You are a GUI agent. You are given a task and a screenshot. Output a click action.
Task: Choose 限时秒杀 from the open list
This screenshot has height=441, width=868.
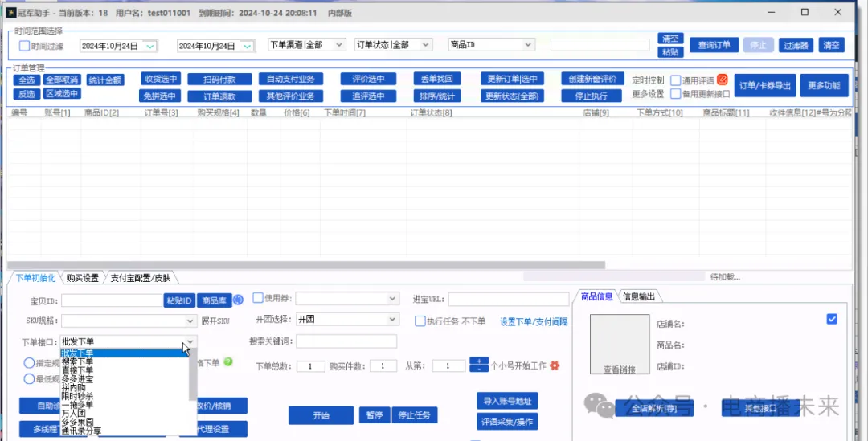pyautogui.click(x=78, y=396)
